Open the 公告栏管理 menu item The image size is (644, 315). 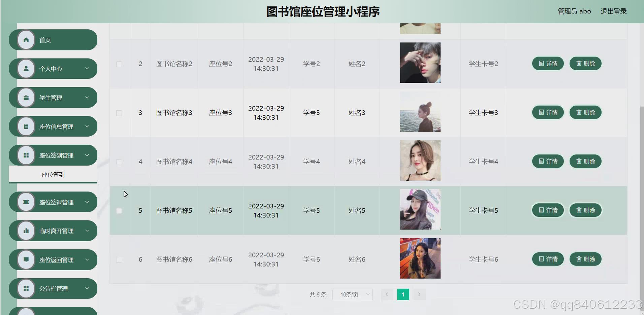click(x=53, y=288)
